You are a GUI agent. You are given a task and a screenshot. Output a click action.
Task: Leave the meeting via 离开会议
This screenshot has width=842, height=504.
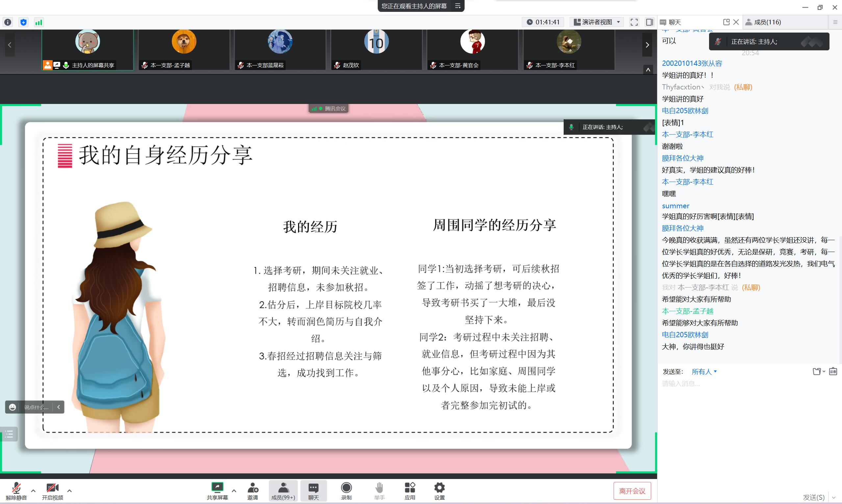click(632, 491)
